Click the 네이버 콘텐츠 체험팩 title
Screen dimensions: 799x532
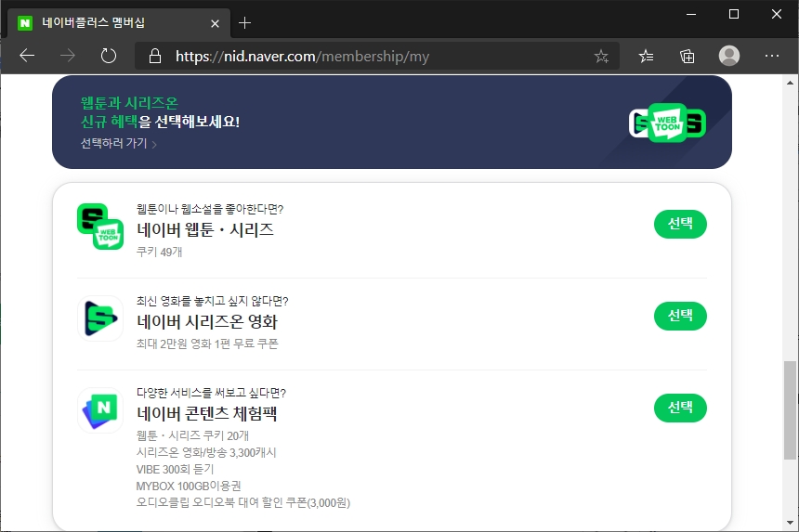click(x=207, y=413)
